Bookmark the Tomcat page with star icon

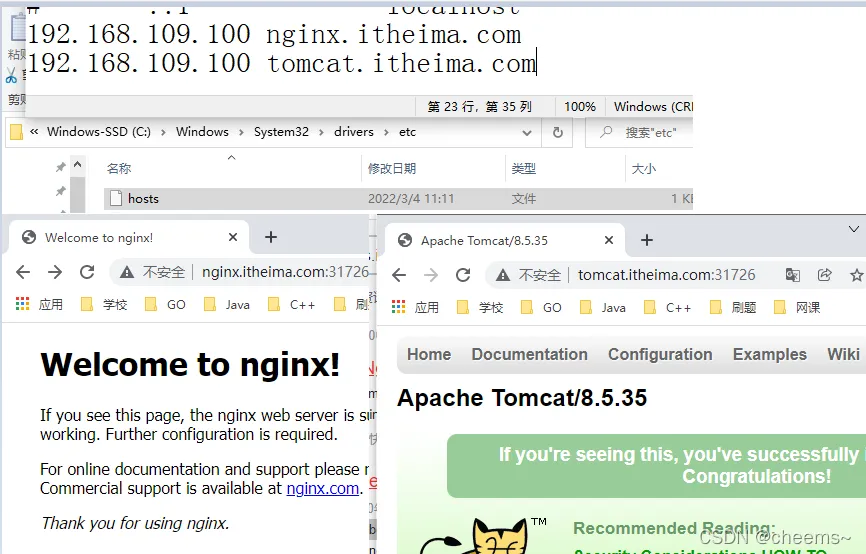857,275
